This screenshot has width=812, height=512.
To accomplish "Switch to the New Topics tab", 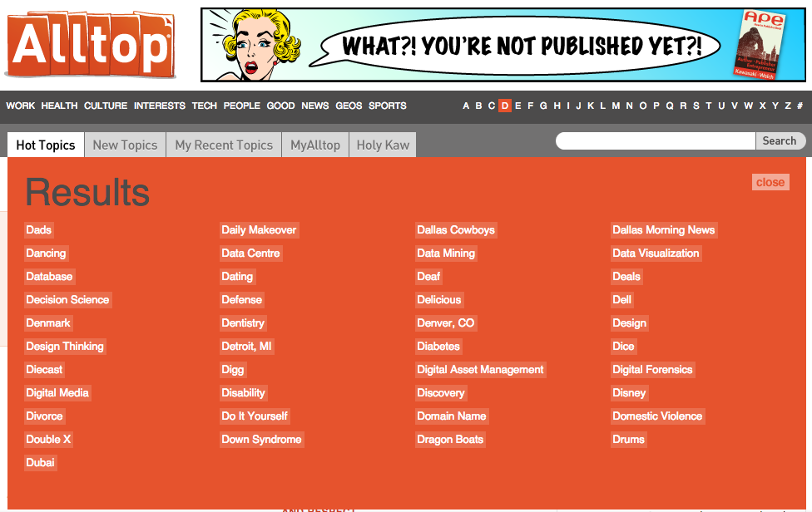I will 125,145.
